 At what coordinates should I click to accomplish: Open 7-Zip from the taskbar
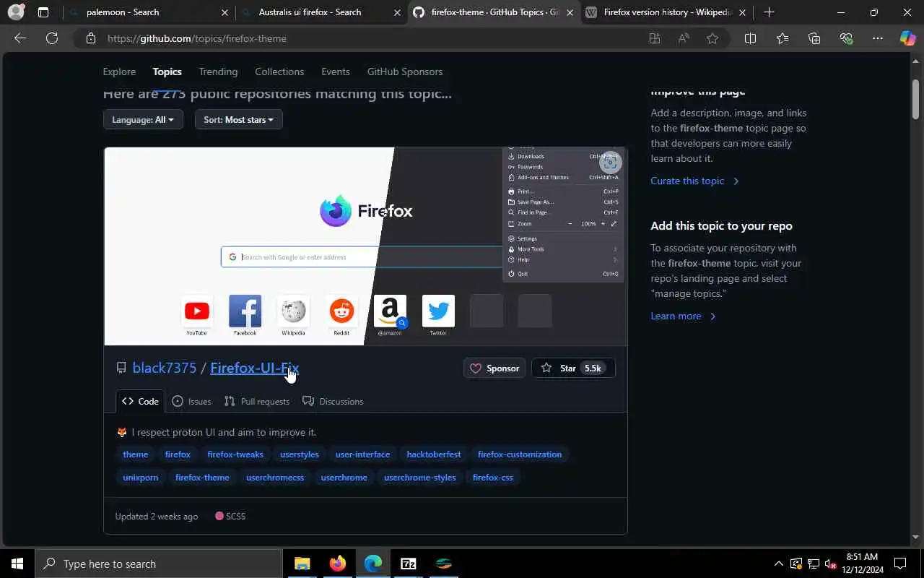[x=409, y=564]
